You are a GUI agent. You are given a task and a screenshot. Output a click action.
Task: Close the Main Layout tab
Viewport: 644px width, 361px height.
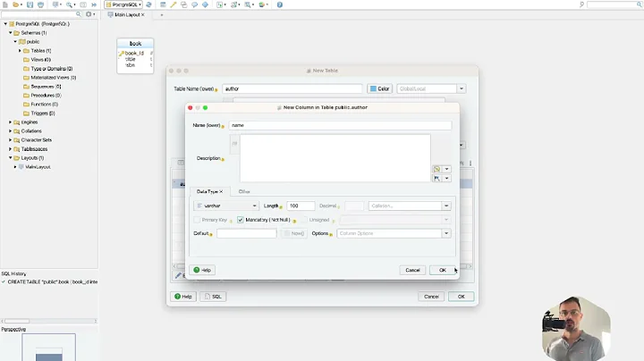(143, 14)
